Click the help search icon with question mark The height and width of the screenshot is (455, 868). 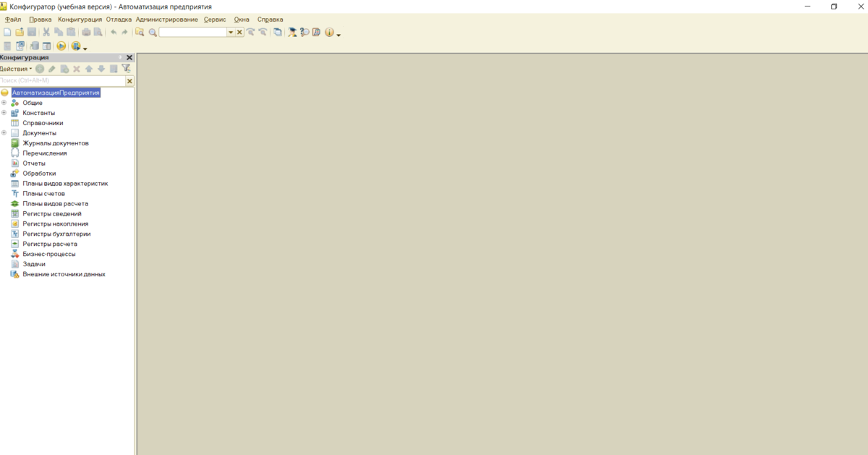tap(305, 32)
